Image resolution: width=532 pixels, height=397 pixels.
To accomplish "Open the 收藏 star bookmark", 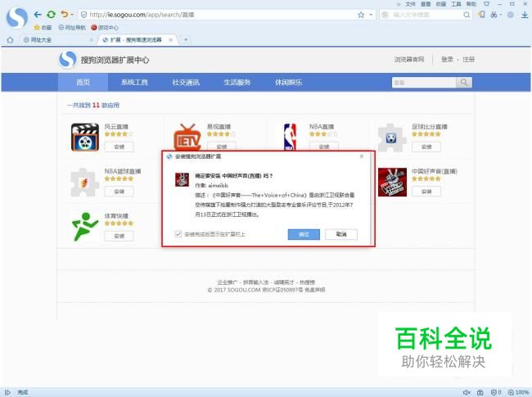I will pyautogui.click(x=43, y=28).
